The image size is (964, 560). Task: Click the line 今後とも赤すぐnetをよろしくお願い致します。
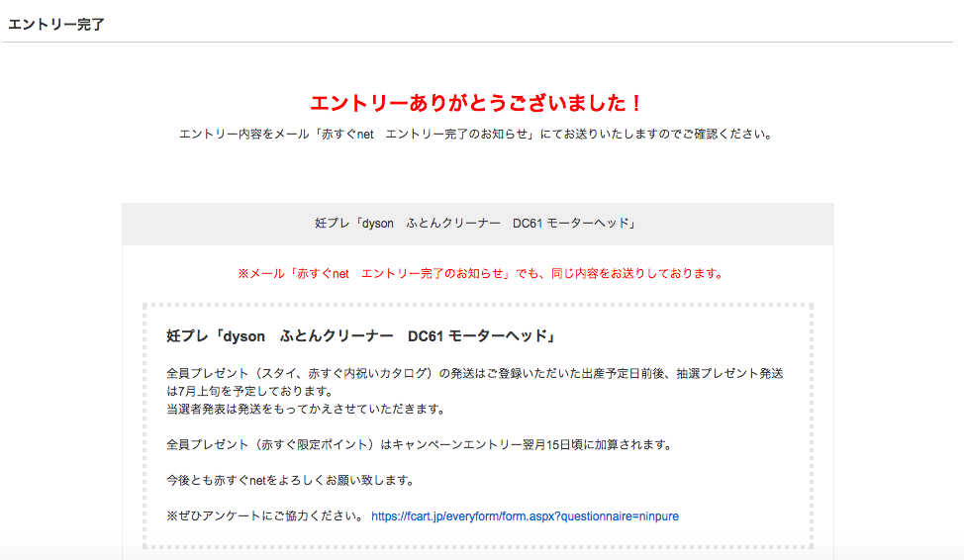point(291,480)
